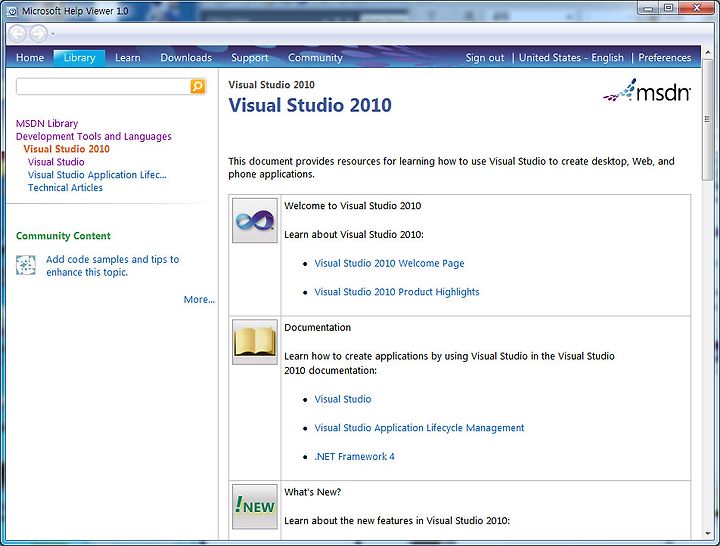Minimize the Help Viewer window
Viewport: 720px width, 546px height.
pyautogui.click(x=648, y=8)
